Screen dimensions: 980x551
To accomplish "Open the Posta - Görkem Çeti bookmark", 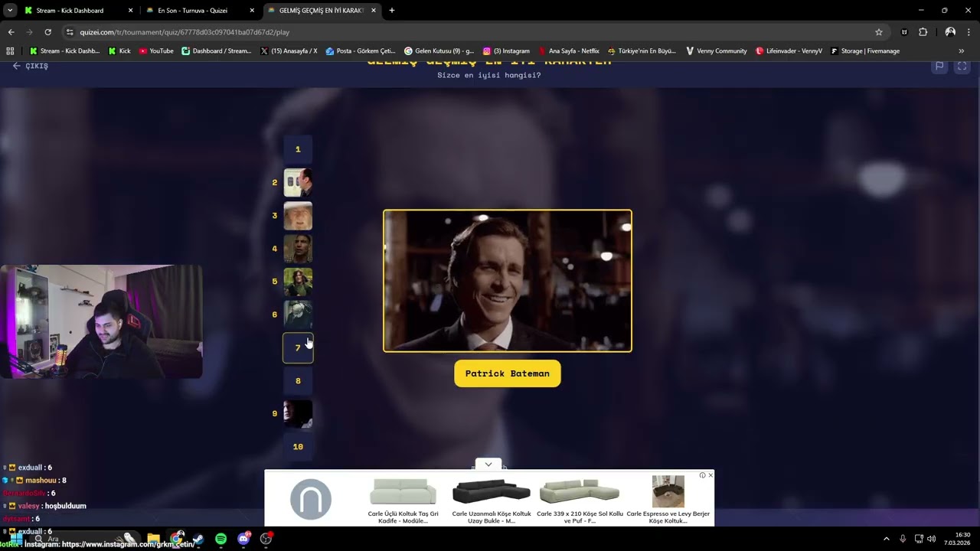I will coord(359,51).
